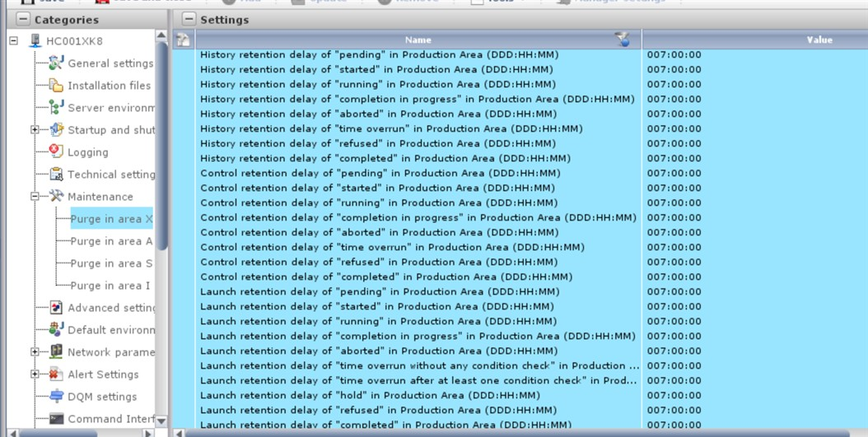Select History retention delay of "started" row

(520, 70)
